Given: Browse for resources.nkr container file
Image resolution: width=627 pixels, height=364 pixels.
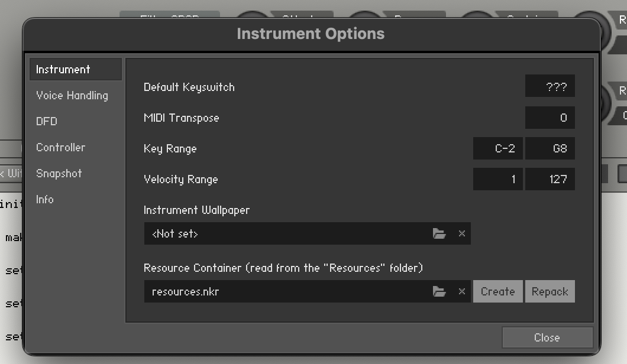Looking at the screenshot, I should point(439,291).
